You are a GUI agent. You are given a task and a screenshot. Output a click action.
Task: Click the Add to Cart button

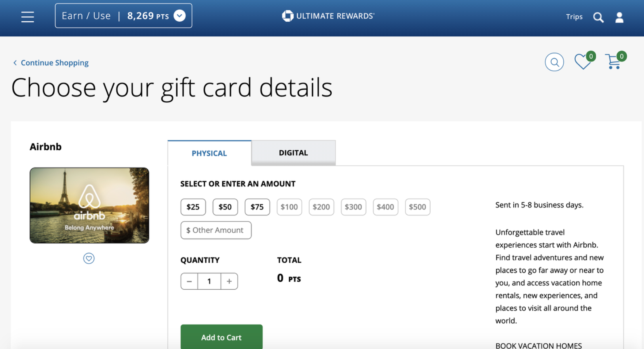(222, 337)
